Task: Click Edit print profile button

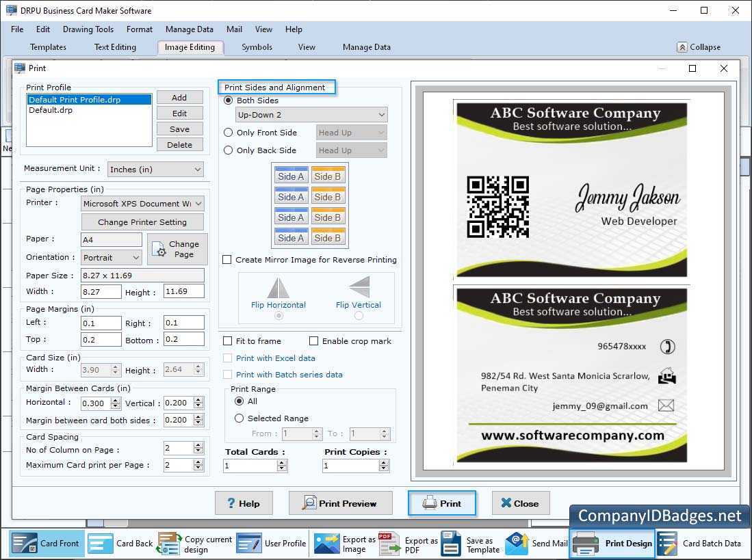Action: pos(179,113)
